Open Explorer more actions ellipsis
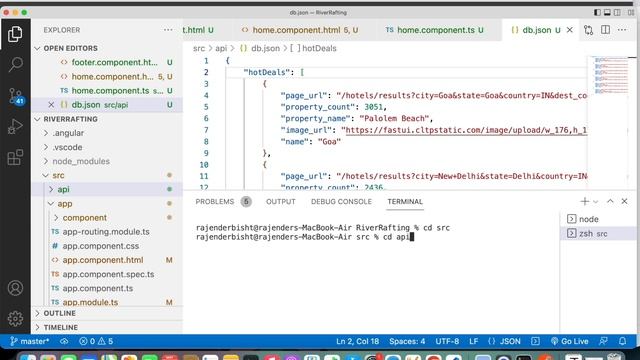The height and width of the screenshot is (360, 640). click(168, 30)
